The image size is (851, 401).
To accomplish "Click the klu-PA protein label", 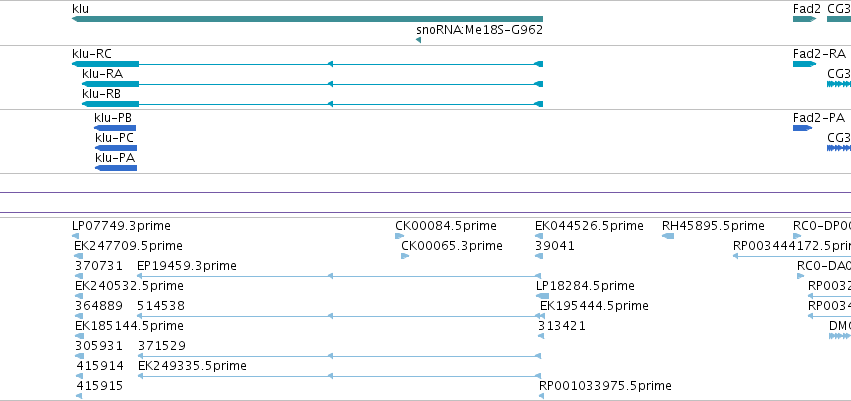I will [115, 158].
